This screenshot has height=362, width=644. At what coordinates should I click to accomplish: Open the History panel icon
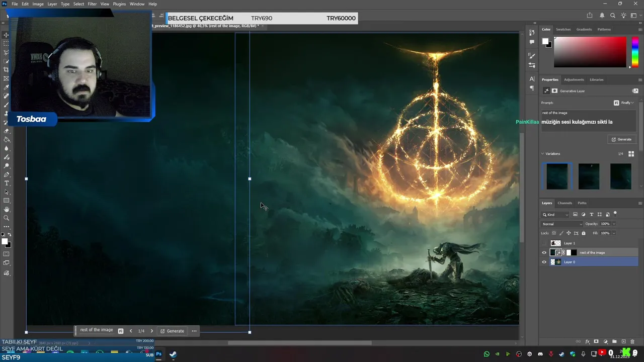(x=532, y=34)
